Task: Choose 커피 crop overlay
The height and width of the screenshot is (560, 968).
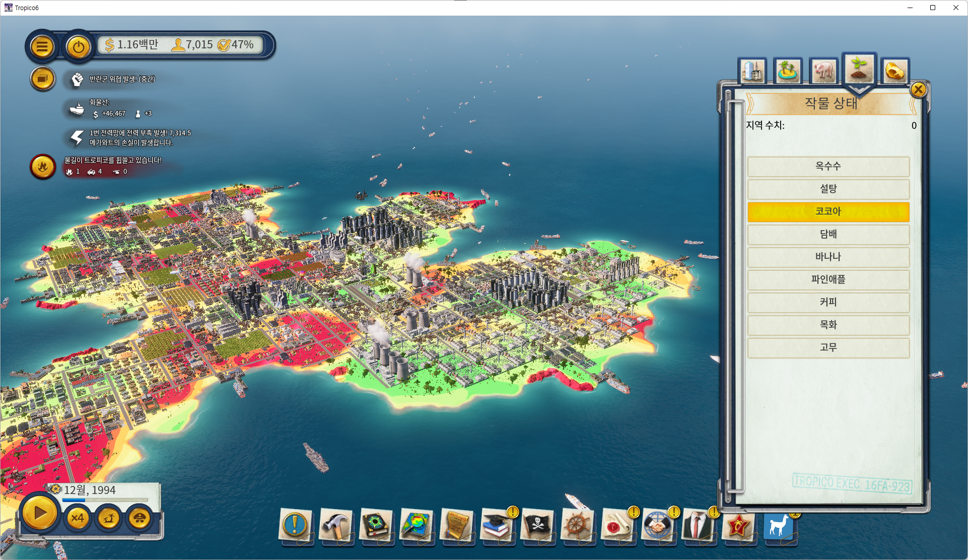Action: click(828, 302)
